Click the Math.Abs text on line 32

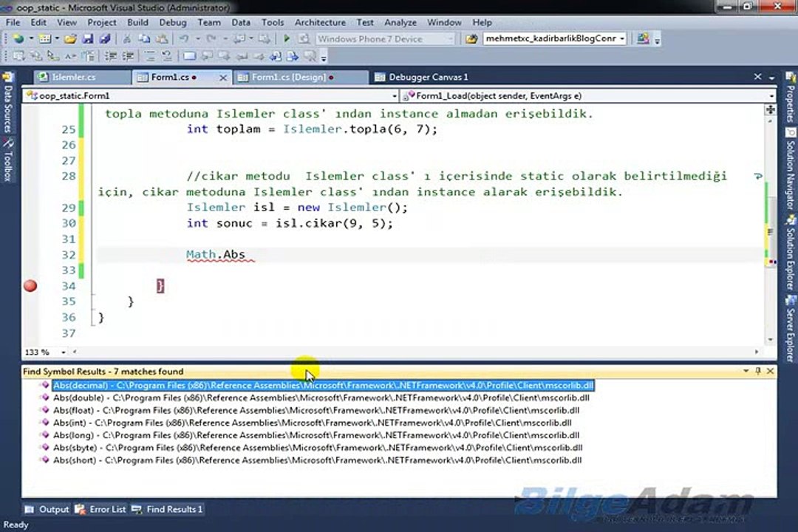[216, 254]
